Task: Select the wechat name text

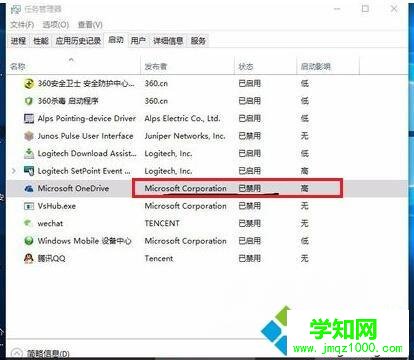Action: tap(50, 223)
